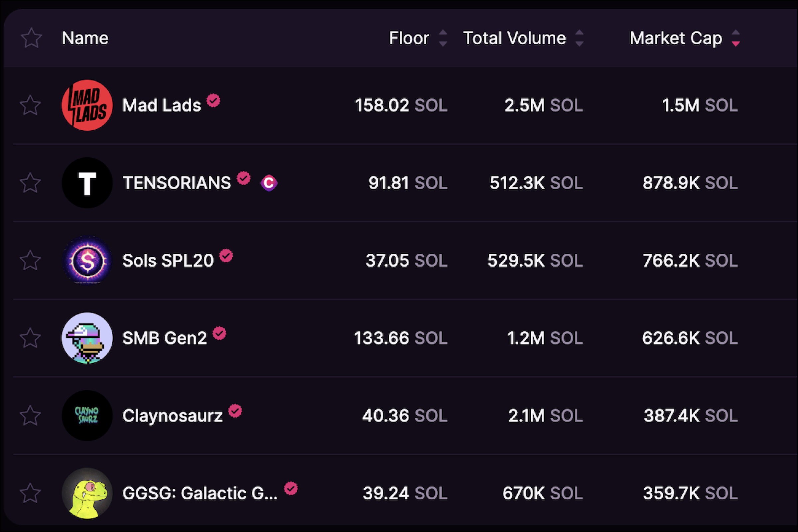
Task: Select the 133.66 SOL floor value
Action: pos(401,338)
